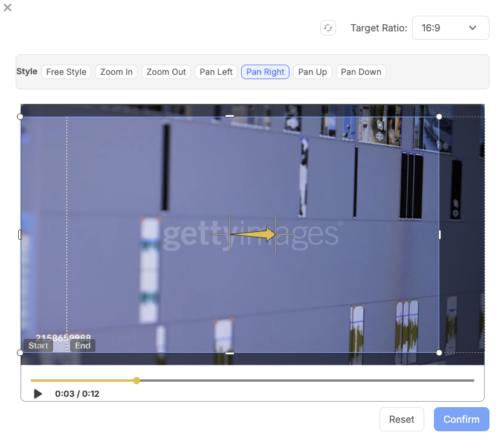The image size is (504, 447).
Task: Click the bottom-left crop corner handle
Action: pyautogui.click(x=20, y=353)
